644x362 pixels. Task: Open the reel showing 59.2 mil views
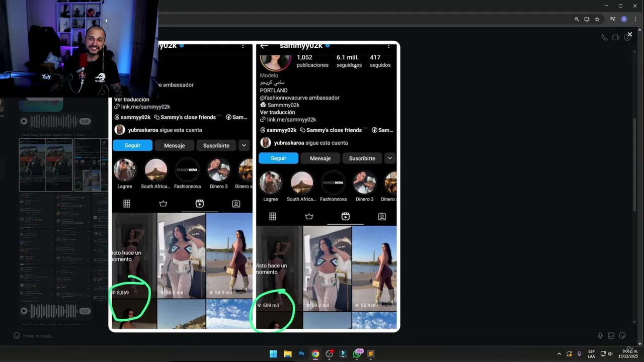click(x=327, y=267)
